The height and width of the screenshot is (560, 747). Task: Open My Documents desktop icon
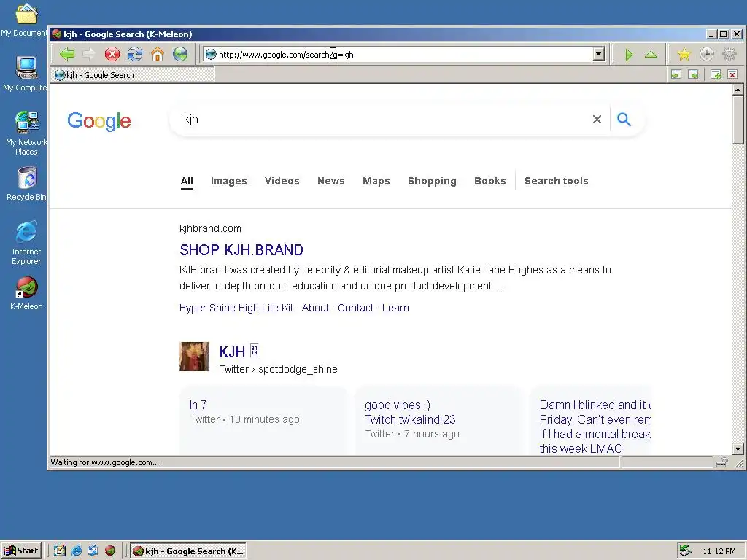(26, 20)
